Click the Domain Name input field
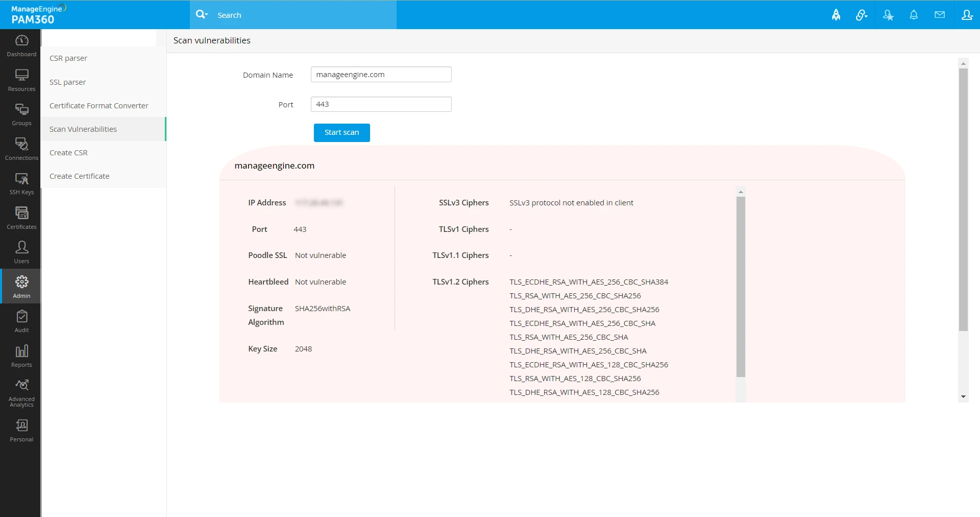Image resolution: width=980 pixels, height=517 pixels. (381, 75)
